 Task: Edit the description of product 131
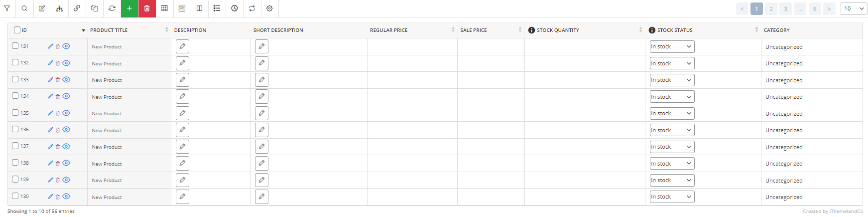click(x=182, y=46)
